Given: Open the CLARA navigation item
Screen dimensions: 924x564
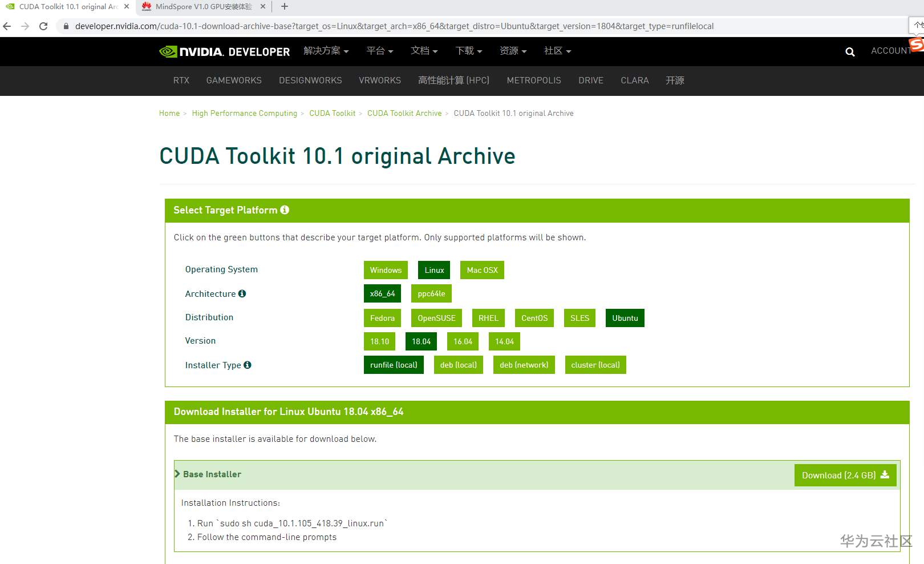Looking at the screenshot, I should [635, 80].
